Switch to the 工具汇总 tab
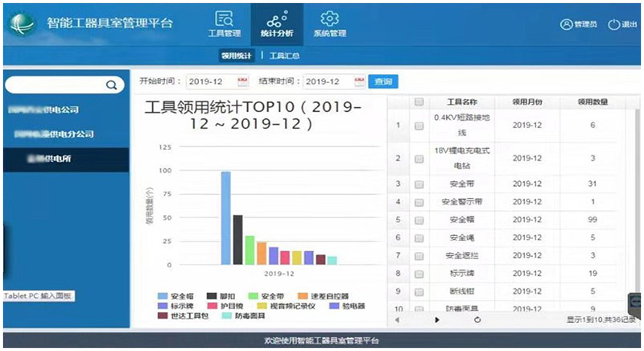This screenshot has width=644, height=351. click(284, 56)
